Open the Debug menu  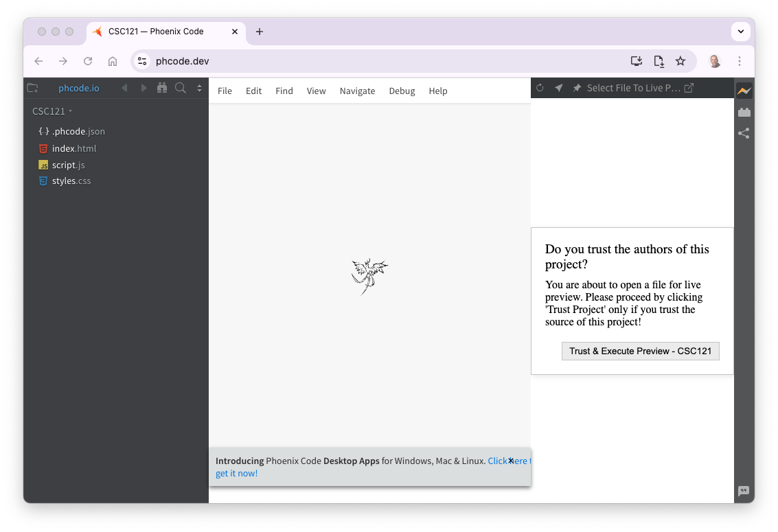tap(402, 90)
